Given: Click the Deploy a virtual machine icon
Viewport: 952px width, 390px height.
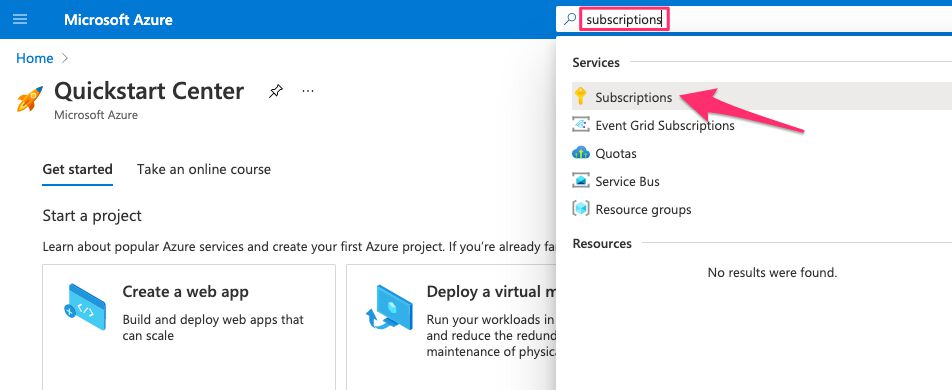Looking at the screenshot, I should click(389, 307).
